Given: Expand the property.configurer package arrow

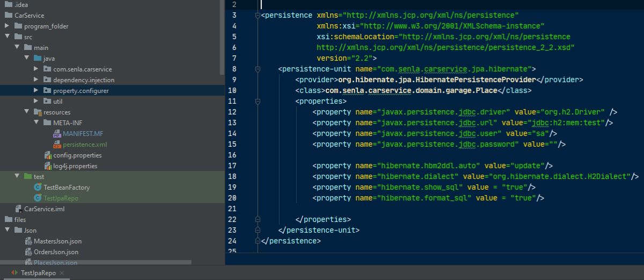Looking at the screenshot, I should point(36,90).
